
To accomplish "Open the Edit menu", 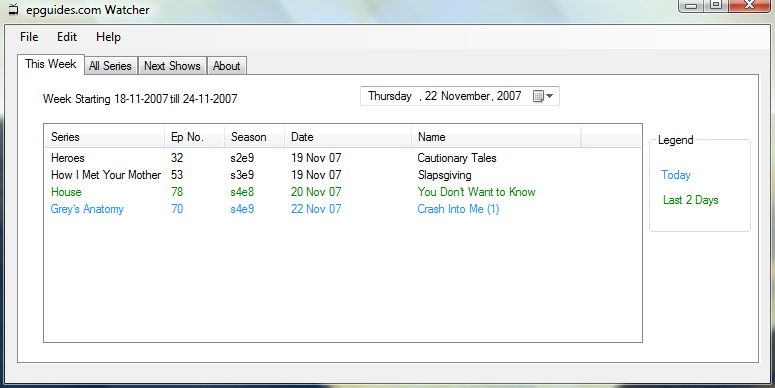I will [67, 37].
